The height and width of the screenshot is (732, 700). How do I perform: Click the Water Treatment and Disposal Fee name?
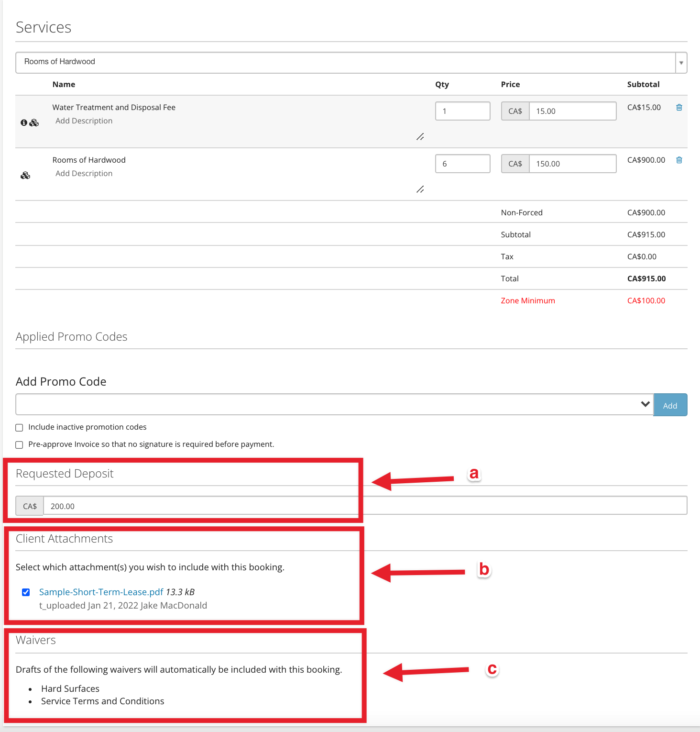(114, 107)
